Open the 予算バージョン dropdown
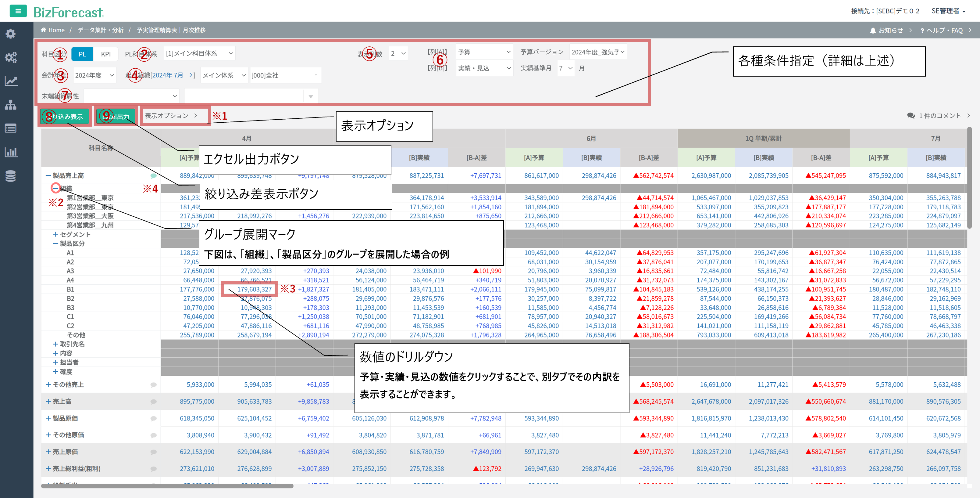Viewport: 980px width, 498px height. click(598, 52)
